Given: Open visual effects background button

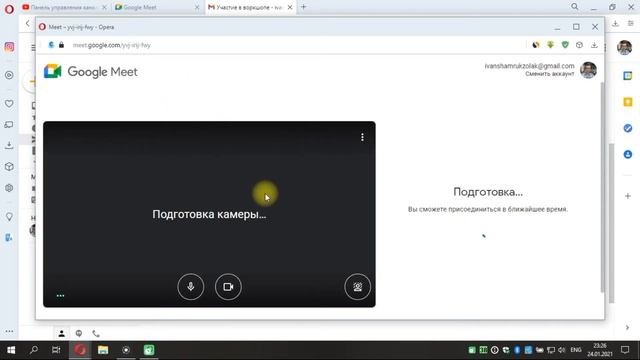Looking at the screenshot, I should (x=358, y=287).
